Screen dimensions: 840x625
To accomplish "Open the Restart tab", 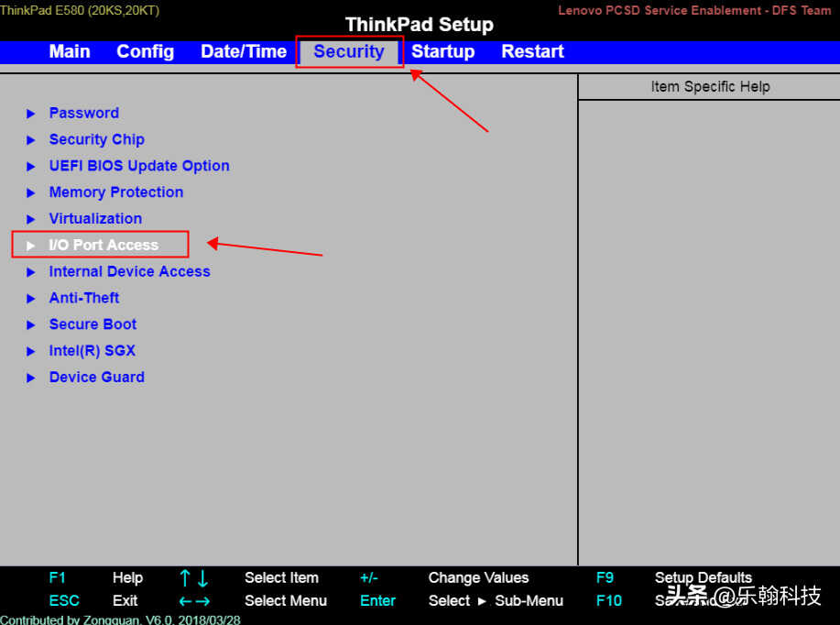I will (532, 51).
